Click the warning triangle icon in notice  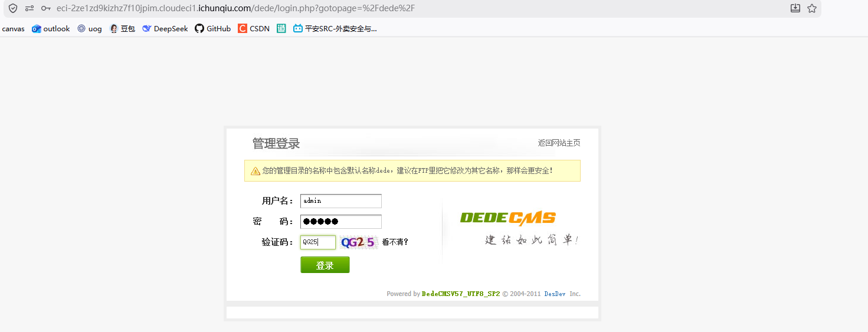click(x=256, y=171)
